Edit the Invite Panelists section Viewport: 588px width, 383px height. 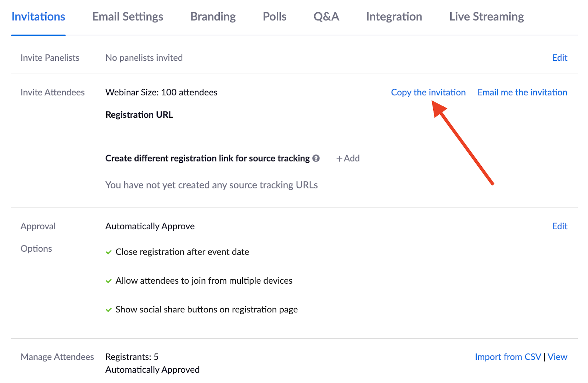[x=559, y=58]
